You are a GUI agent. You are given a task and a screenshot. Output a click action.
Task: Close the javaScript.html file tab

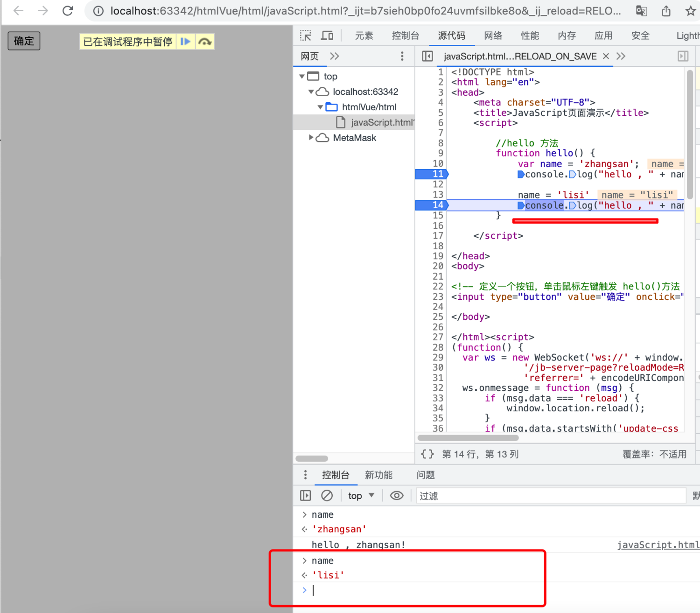tap(606, 56)
